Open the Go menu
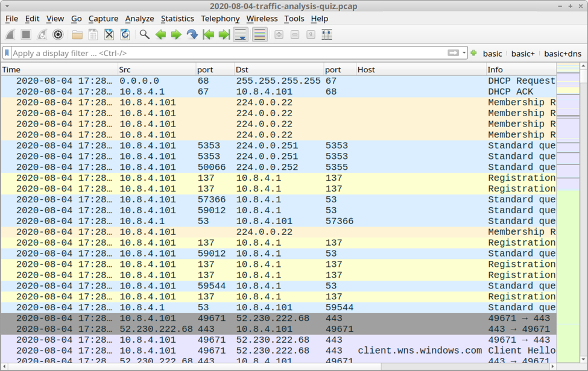This screenshot has width=588, height=371. coord(76,19)
